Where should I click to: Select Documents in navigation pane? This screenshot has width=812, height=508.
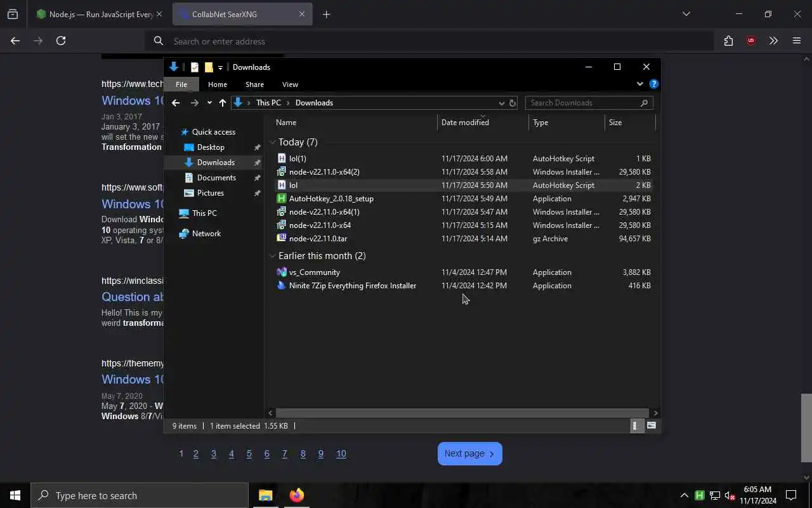click(x=216, y=178)
